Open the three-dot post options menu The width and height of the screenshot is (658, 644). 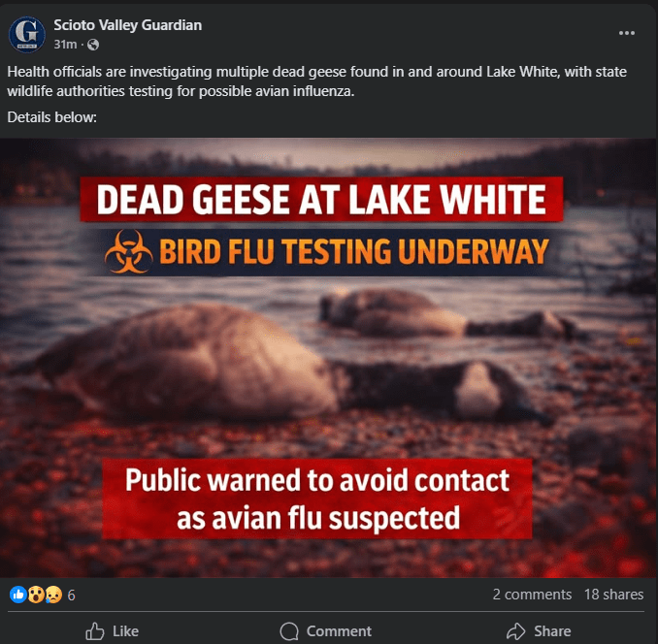627,33
